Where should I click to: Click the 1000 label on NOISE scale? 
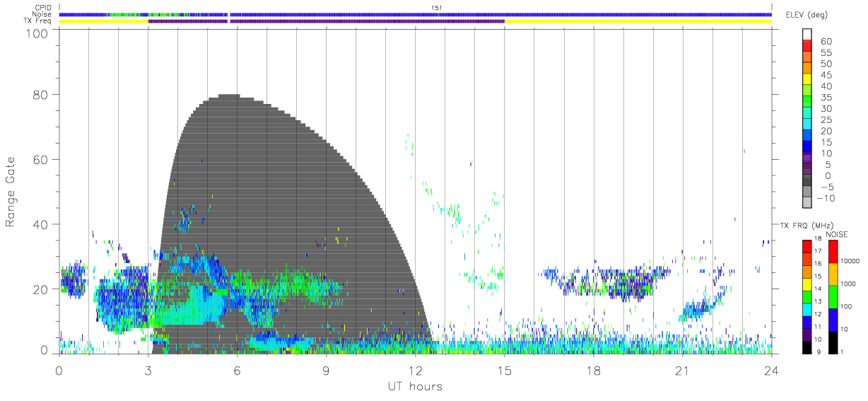[850, 284]
